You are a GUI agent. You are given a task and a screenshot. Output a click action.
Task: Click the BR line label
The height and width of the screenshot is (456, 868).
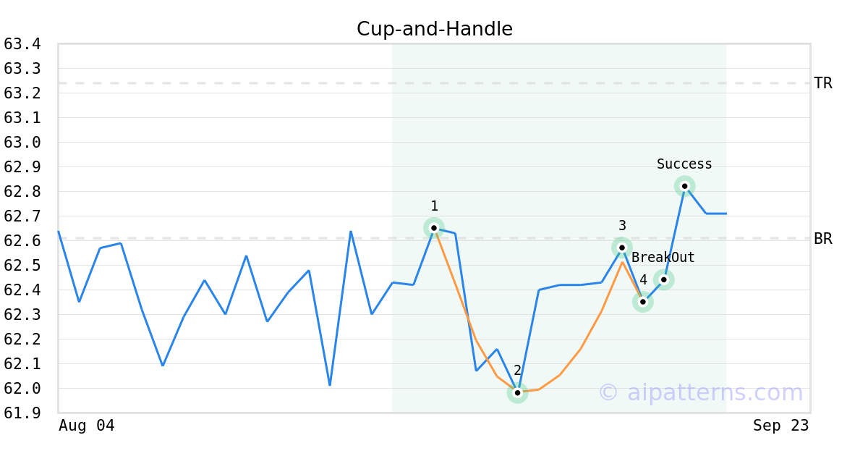point(823,239)
